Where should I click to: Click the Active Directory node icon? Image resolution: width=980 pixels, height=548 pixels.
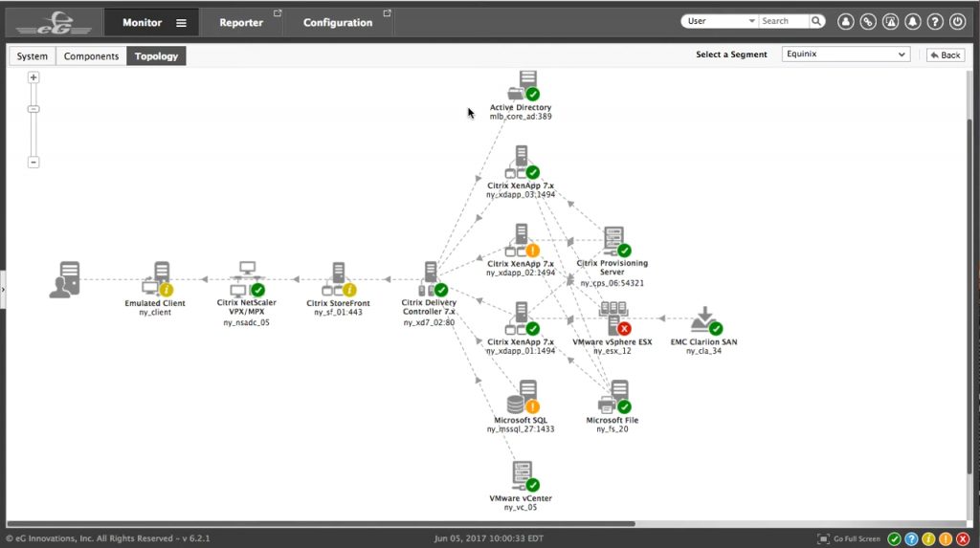[x=523, y=86]
